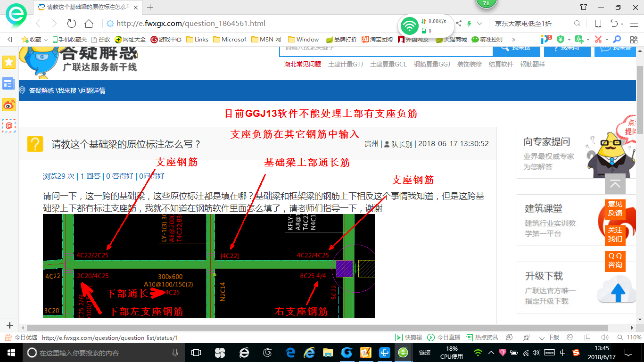644x362 pixels.
Task: Open 土建算量GCL category
Action: coord(388,64)
